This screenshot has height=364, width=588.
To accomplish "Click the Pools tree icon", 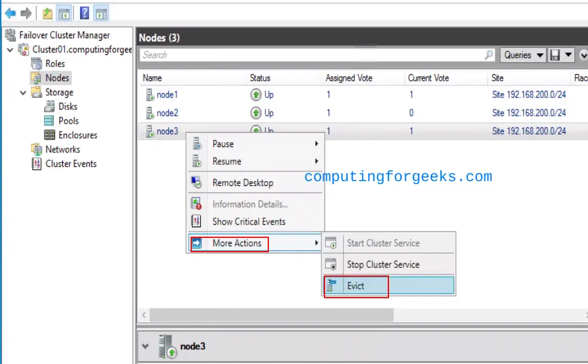I will (49, 121).
